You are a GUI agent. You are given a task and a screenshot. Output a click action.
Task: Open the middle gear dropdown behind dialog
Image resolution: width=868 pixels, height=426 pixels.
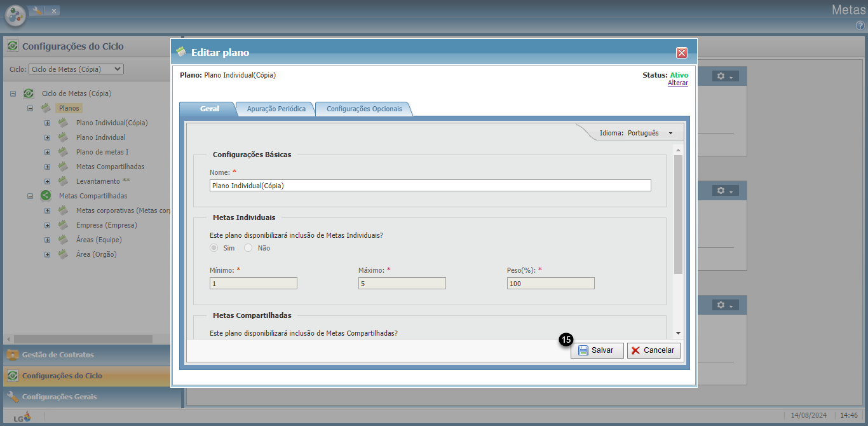tap(725, 191)
